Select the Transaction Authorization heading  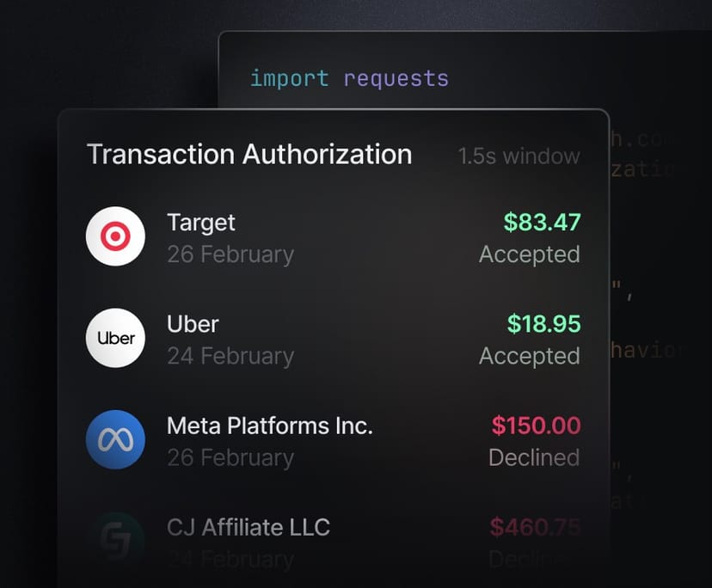249,155
